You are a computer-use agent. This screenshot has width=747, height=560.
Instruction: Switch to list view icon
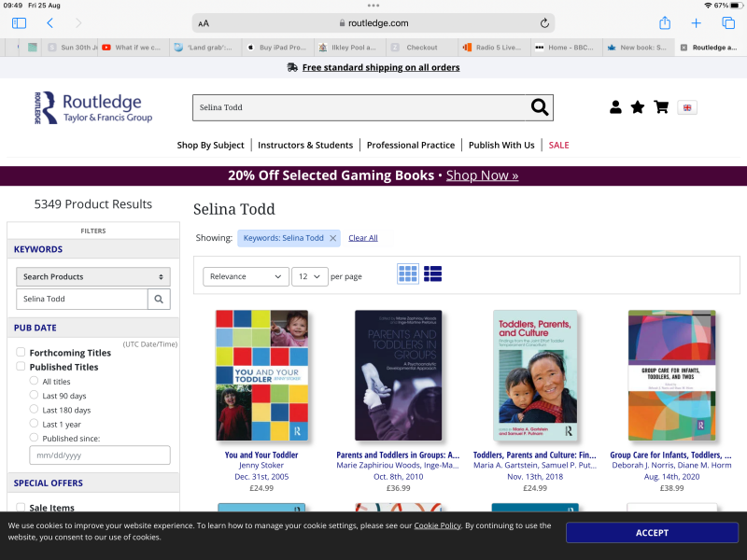pos(432,273)
